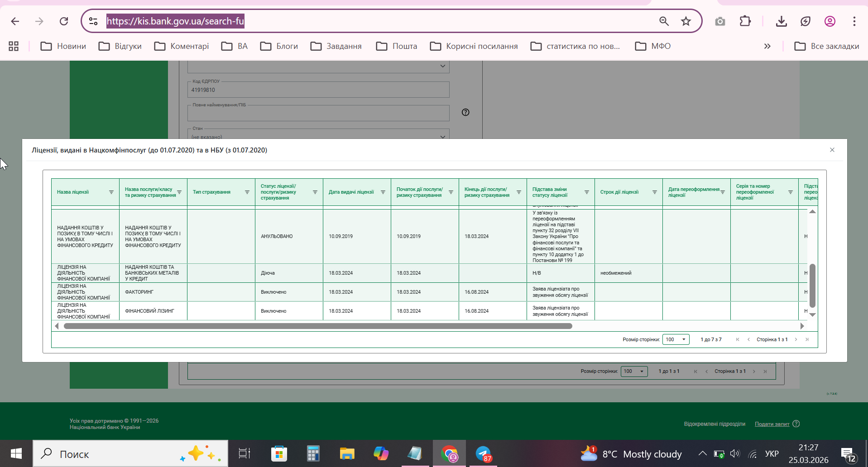Open Microsoft Store from the taskbar
868x467 pixels.
click(279, 453)
